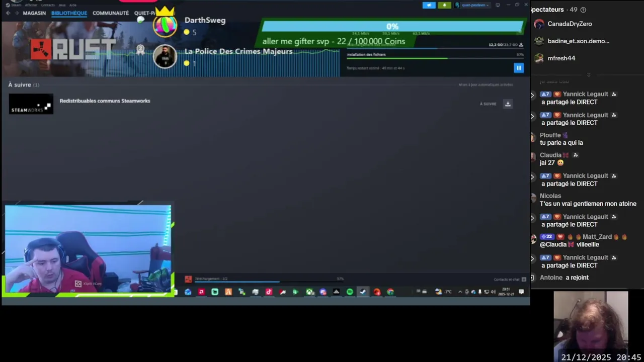Click the Steam icon on the taskbar
Image resolution: width=644 pixels, height=362 pixels.
pyautogui.click(x=363, y=292)
